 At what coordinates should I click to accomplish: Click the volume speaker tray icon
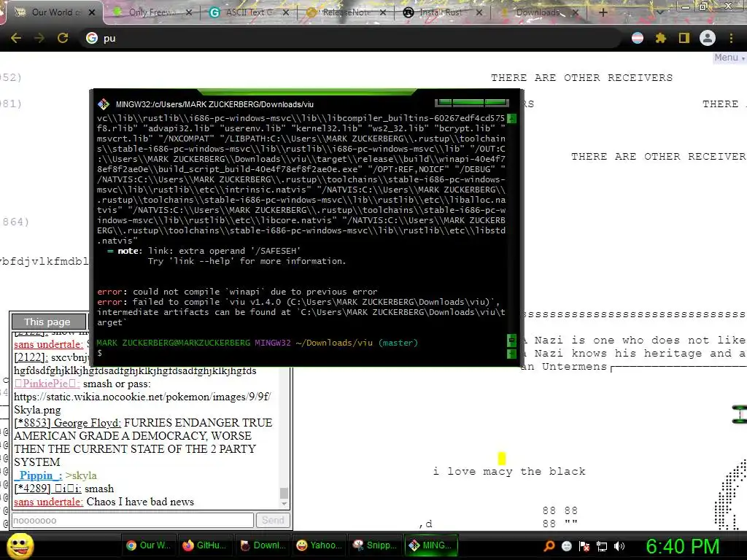(619, 546)
